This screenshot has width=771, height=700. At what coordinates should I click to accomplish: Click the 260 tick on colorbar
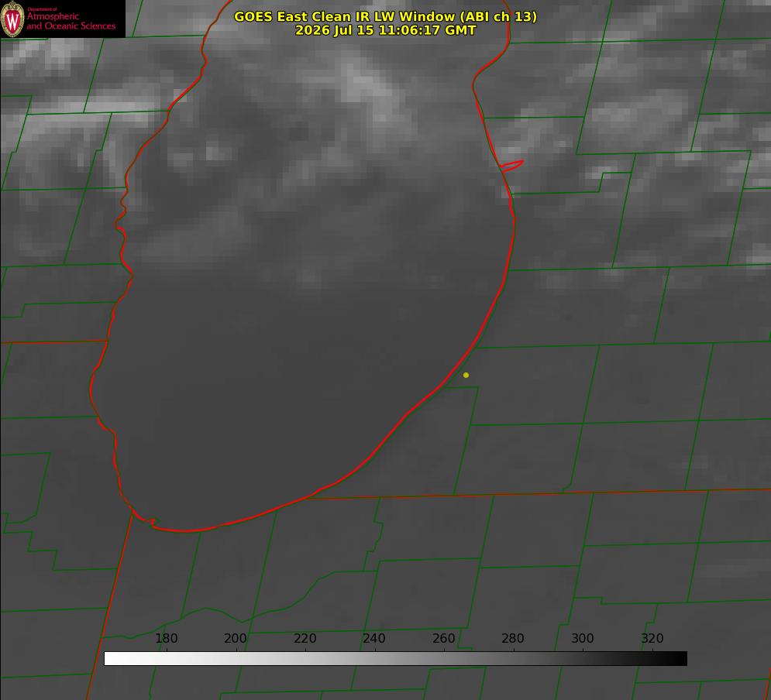(x=444, y=638)
